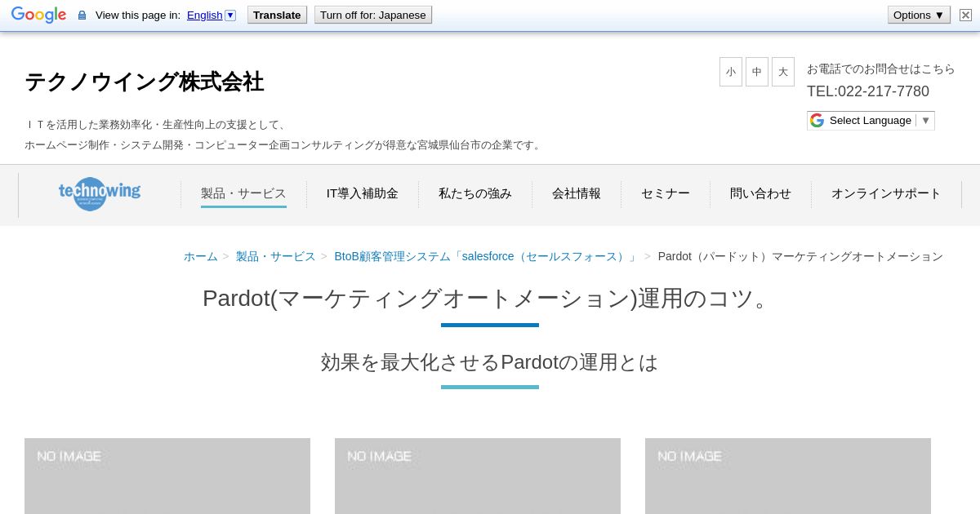Open the English language dropdown
The height and width of the screenshot is (514, 980).
click(211, 15)
